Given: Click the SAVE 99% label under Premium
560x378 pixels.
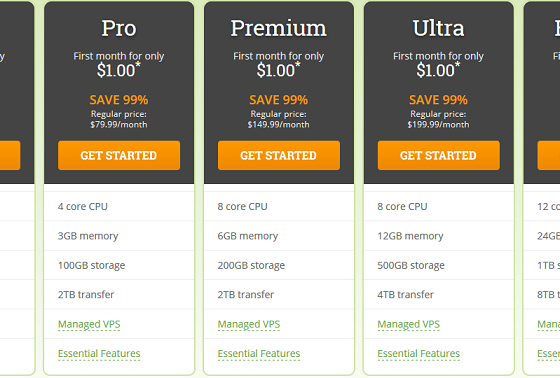Looking at the screenshot, I should 279,100.
